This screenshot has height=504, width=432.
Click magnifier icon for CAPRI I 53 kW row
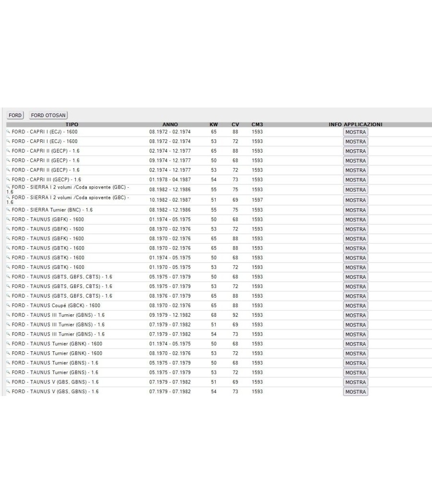[8, 141]
